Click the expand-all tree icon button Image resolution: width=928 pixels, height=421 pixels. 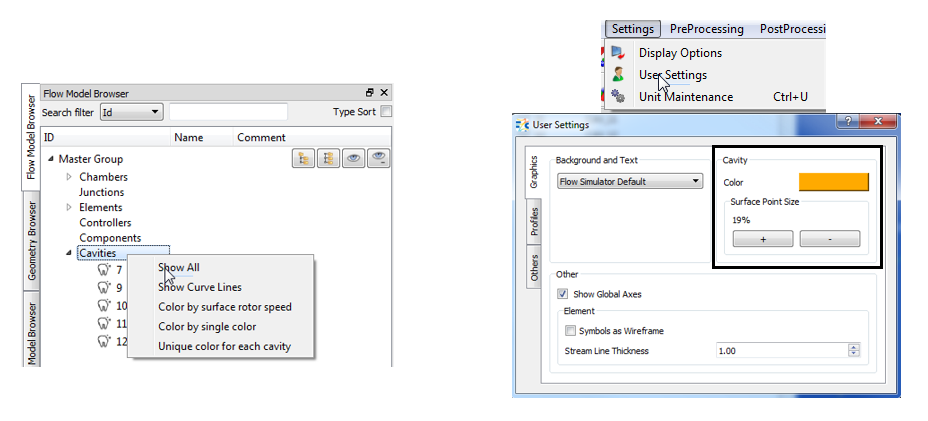tap(303, 158)
